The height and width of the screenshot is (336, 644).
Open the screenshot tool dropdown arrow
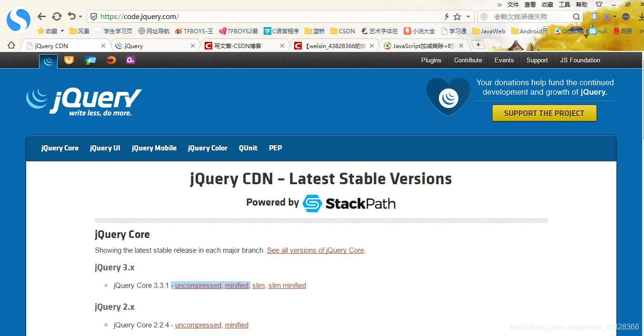(615, 17)
